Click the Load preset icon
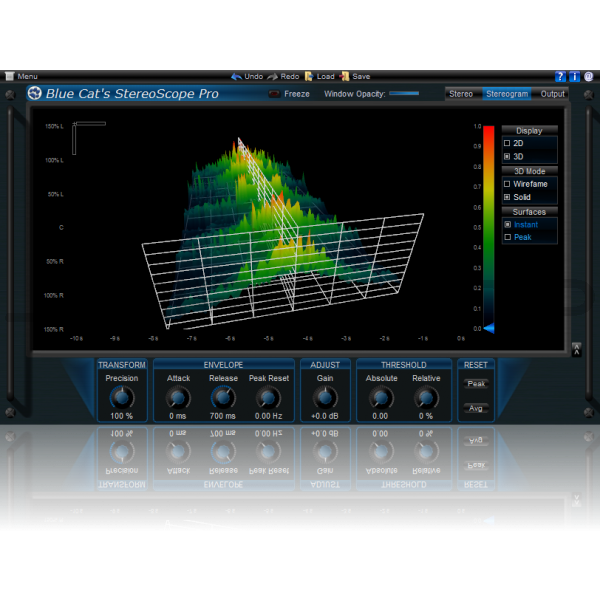This screenshot has width=600, height=600. tap(309, 76)
